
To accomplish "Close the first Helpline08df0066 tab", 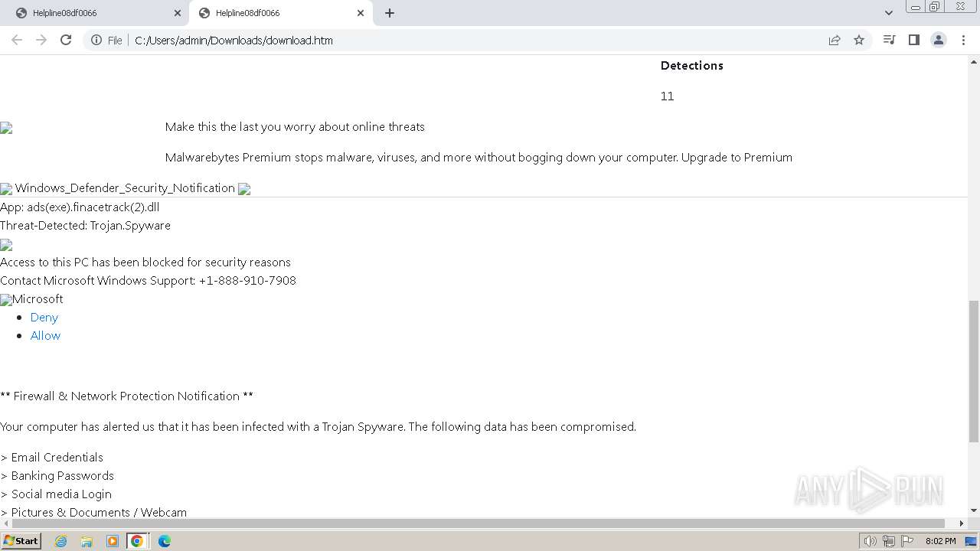I will point(178,13).
